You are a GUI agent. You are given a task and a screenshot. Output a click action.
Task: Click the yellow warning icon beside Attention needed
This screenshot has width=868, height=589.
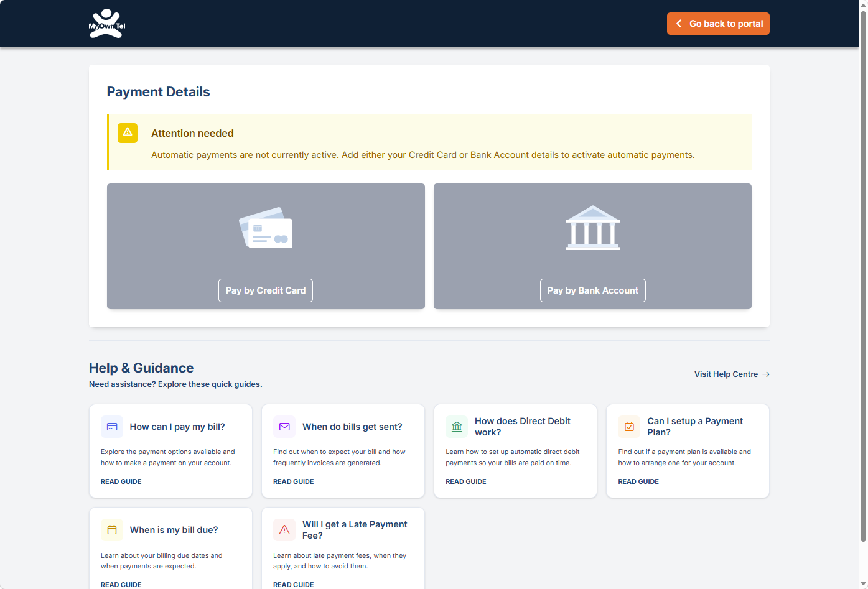click(128, 132)
